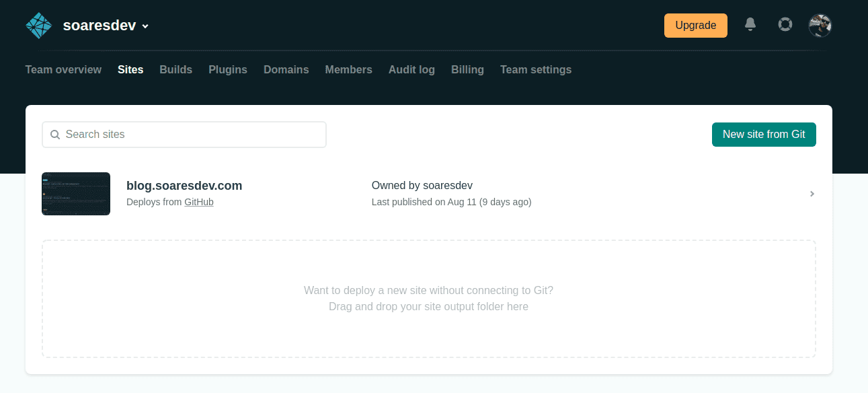Click New site from Git button
868x393 pixels.
pos(763,135)
